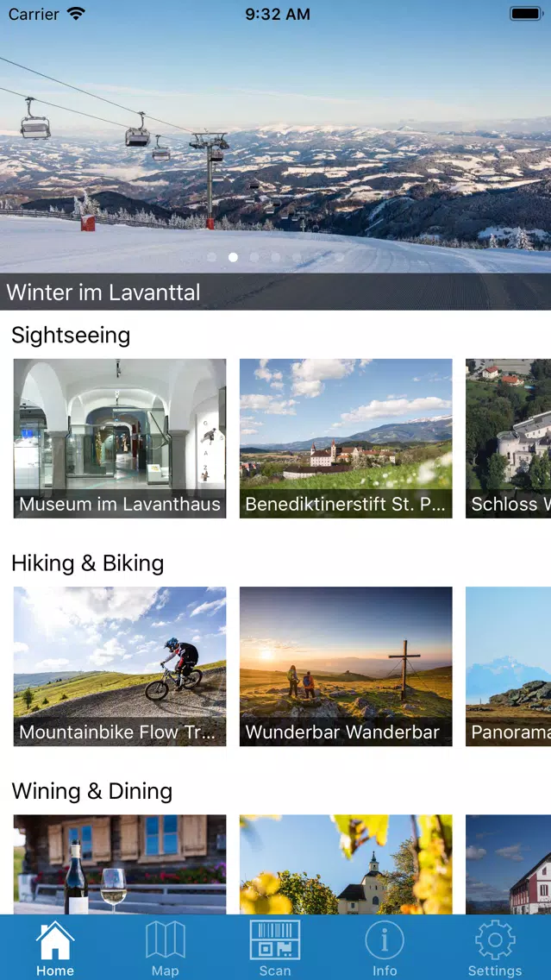Open the Home tab icon
This screenshot has height=980, width=551.
point(55,940)
